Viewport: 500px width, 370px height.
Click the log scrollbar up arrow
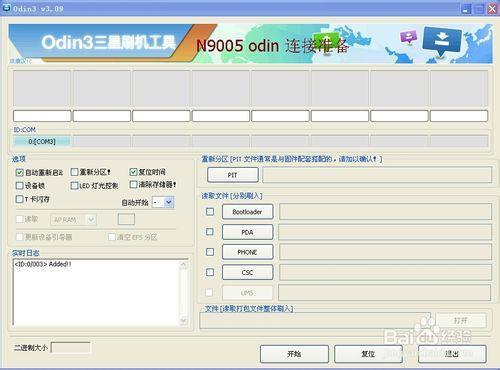coord(183,265)
